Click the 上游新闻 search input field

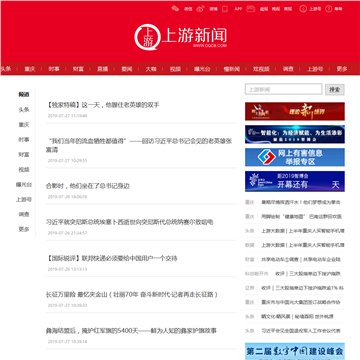pyautogui.click(x=284, y=89)
